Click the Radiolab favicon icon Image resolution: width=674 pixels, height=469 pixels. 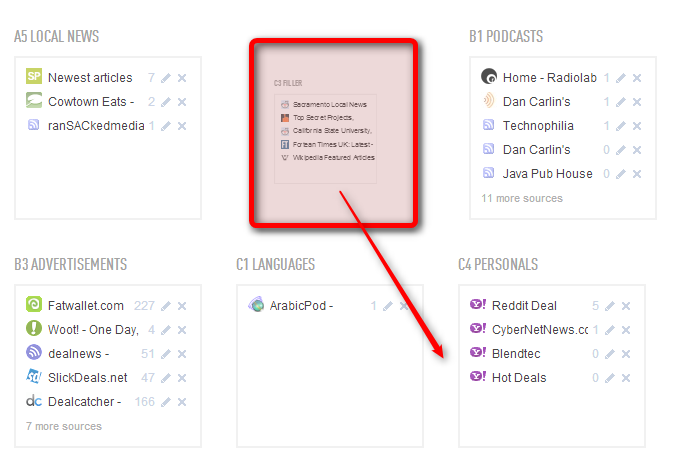click(489, 77)
